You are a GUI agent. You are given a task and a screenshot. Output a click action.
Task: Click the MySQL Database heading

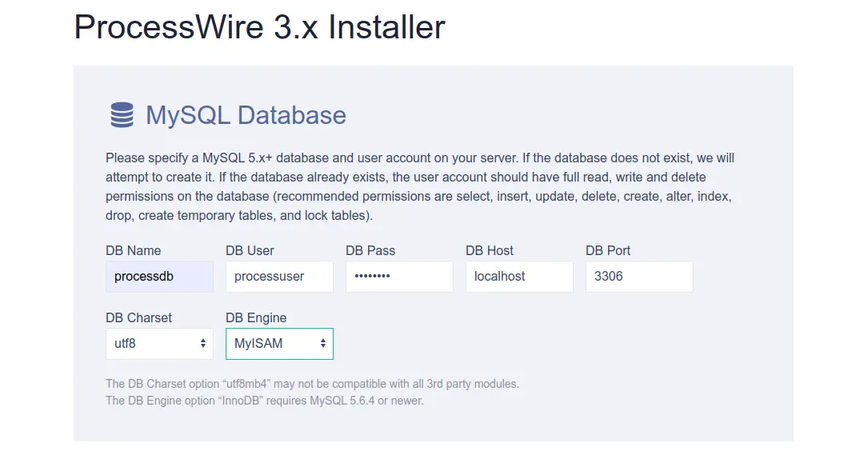(x=246, y=115)
